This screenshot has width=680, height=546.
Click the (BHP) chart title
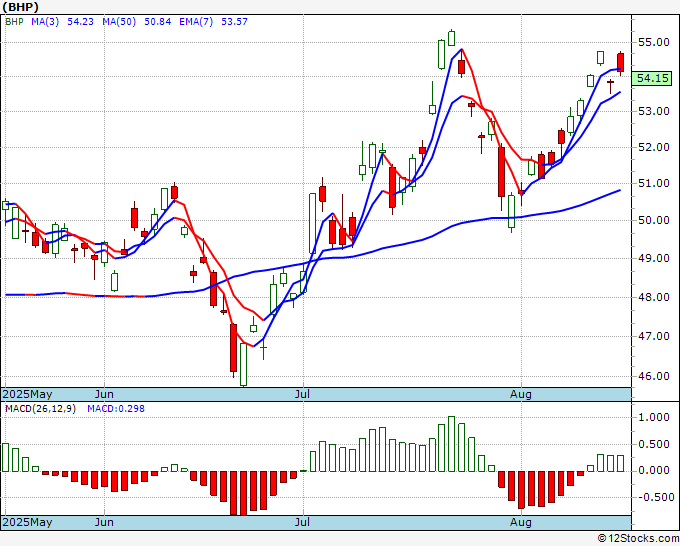pyautogui.click(x=20, y=7)
